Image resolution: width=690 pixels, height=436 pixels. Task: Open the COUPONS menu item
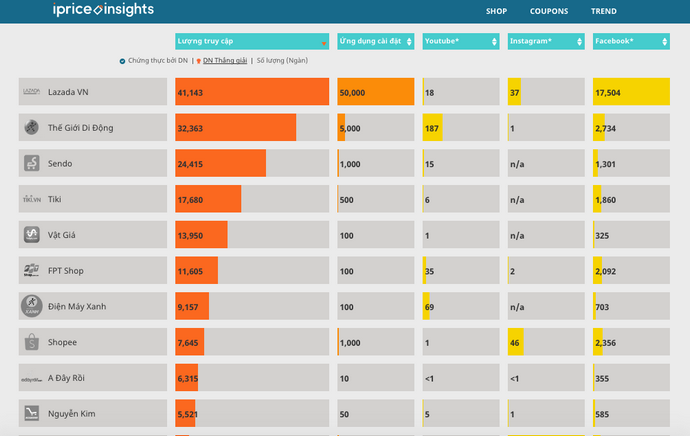pyautogui.click(x=549, y=12)
